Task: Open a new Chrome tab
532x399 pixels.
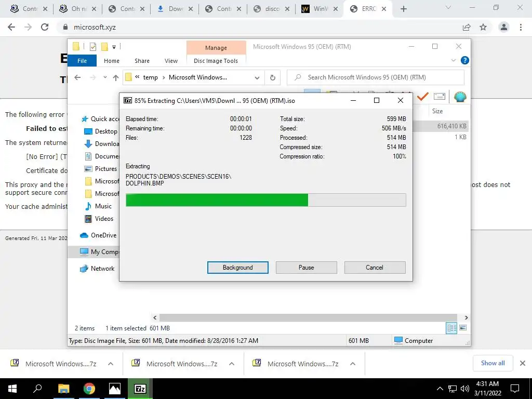Action: (403, 9)
